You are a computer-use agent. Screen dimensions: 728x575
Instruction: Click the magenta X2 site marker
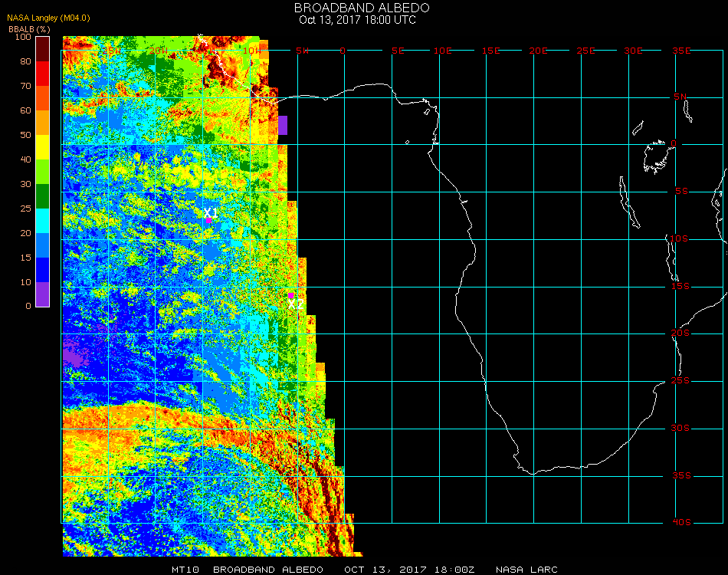[290, 295]
